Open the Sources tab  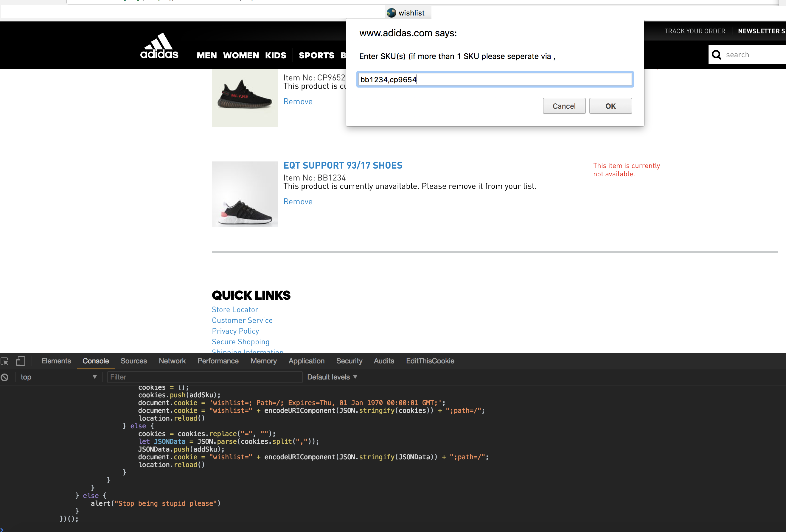point(133,361)
